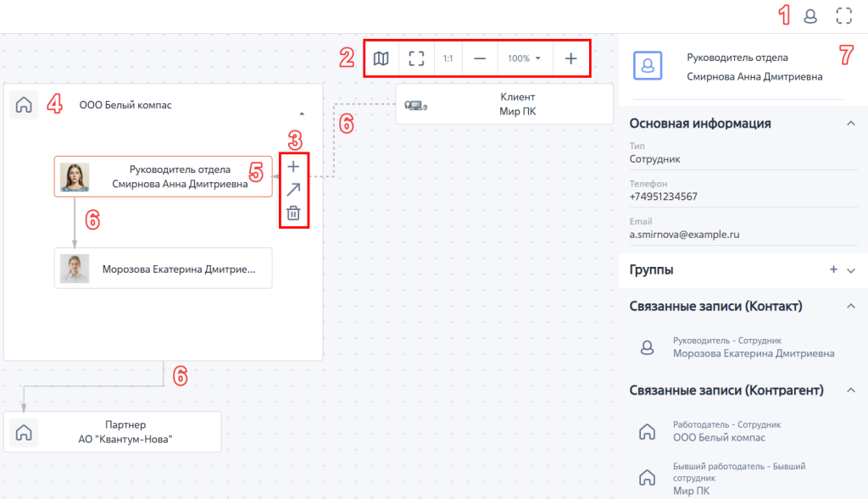Reset zoom with the 1:1 button
Viewport: 868px width, 499px height.
(448, 58)
